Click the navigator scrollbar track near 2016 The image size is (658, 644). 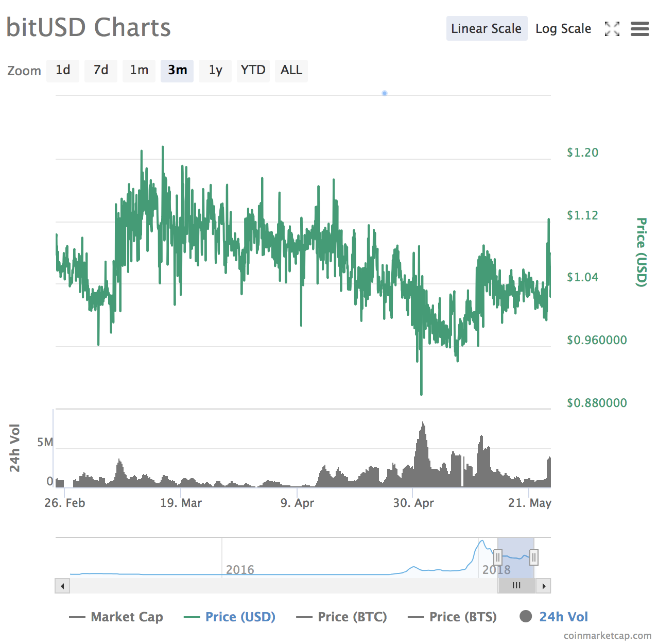(x=240, y=586)
